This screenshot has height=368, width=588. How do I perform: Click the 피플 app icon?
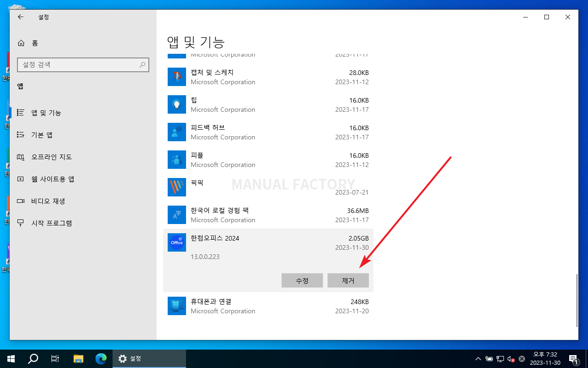177,160
